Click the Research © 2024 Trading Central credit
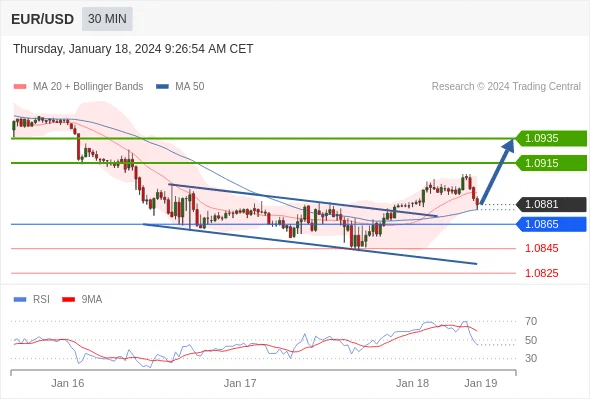Viewport: 590px width, 400px height. 506,87
